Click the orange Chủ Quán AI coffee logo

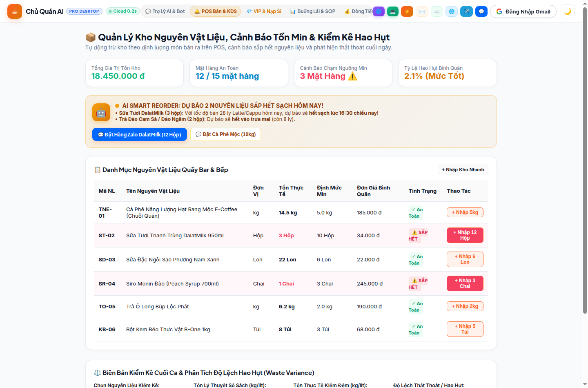click(15, 11)
